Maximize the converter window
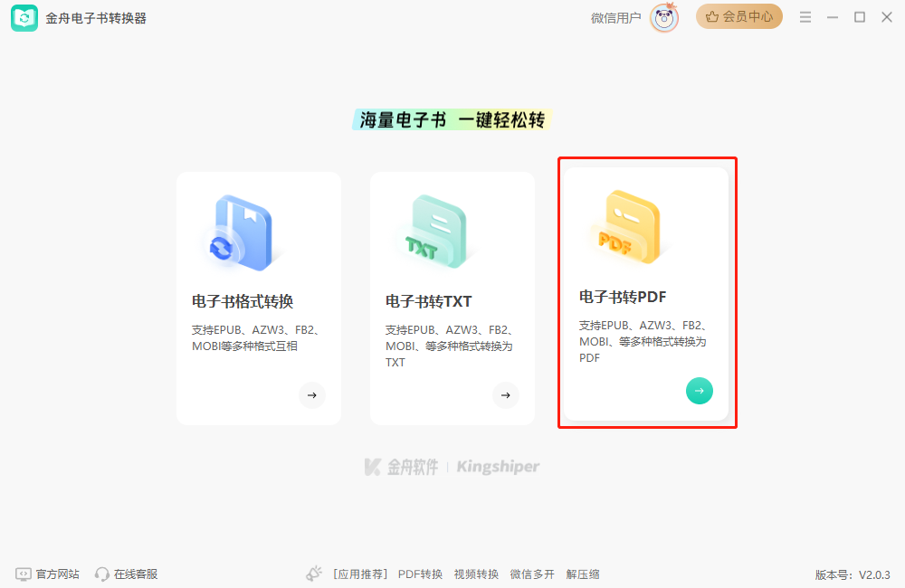Image resolution: width=905 pixels, height=588 pixels. click(860, 17)
